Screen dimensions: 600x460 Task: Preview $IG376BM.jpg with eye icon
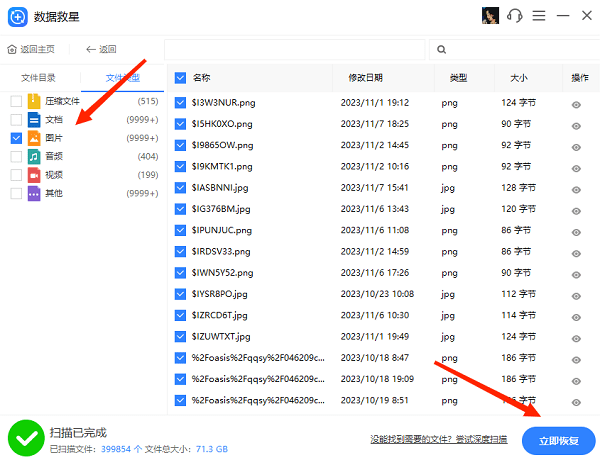[576, 211]
